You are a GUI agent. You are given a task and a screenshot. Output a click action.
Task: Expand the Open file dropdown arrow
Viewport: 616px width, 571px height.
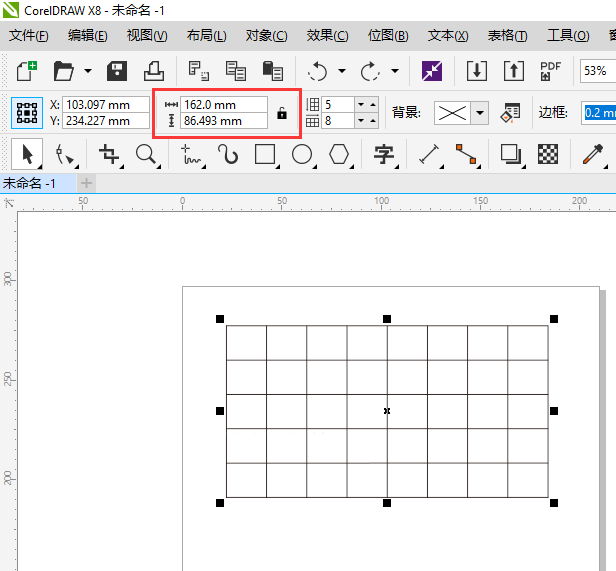[88, 71]
